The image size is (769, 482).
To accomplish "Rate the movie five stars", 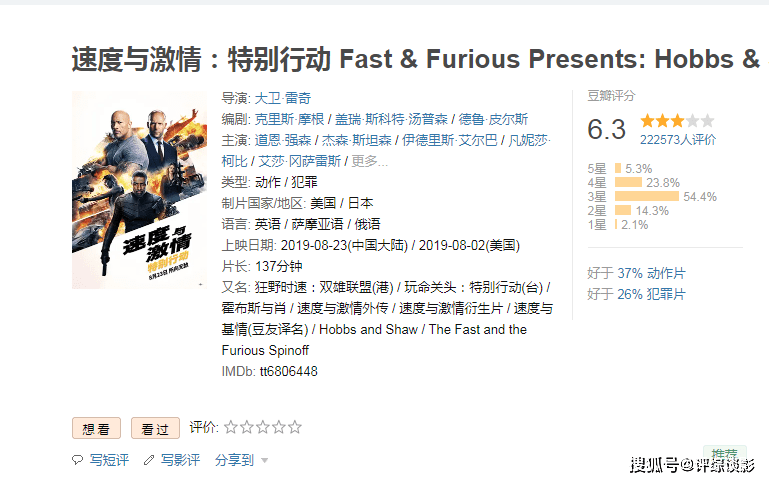I will [295, 427].
